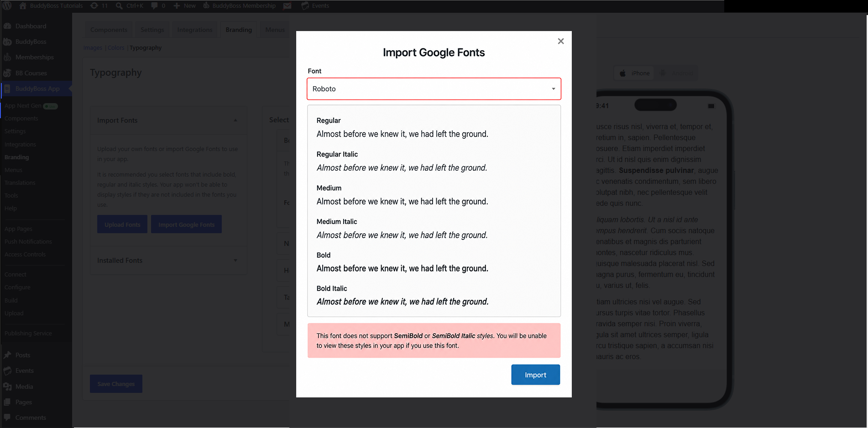This screenshot has height=428, width=868.
Task: Click the plus New icon
Action: pyautogui.click(x=177, y=5)
